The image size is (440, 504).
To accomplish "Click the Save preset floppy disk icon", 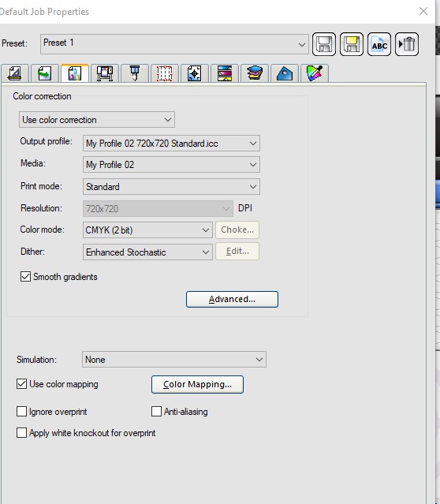I will click(x=323, y=44).
